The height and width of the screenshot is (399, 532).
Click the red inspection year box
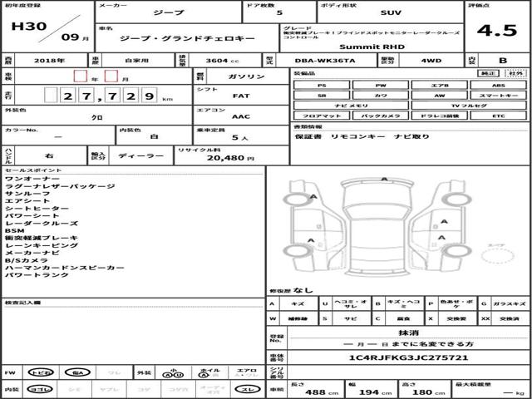click(x=81, y=76)
